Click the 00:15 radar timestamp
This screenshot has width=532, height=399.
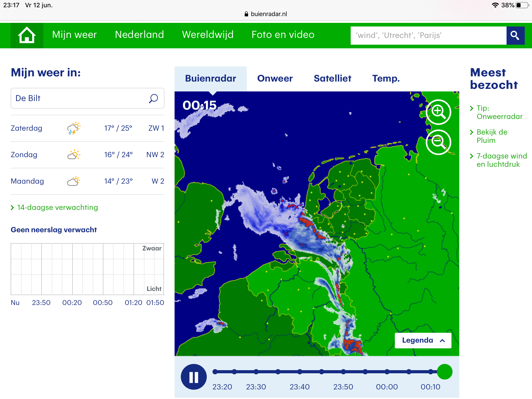click(x=199, y=105)
